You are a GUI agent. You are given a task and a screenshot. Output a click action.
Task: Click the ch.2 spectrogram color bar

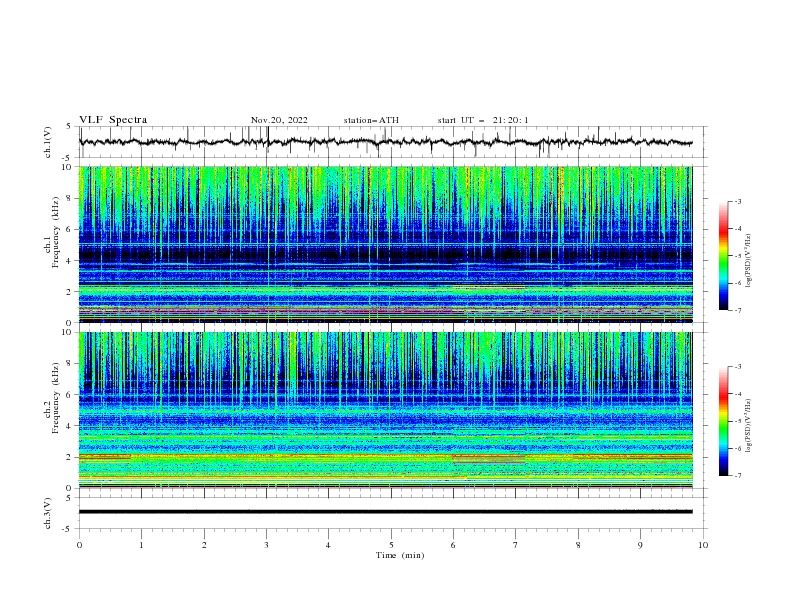724,421
